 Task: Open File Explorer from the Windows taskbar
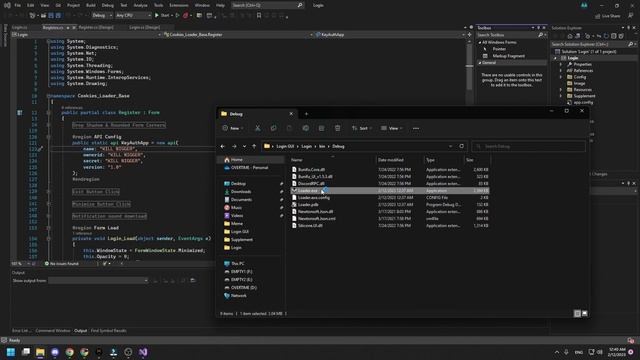[40, 352]
